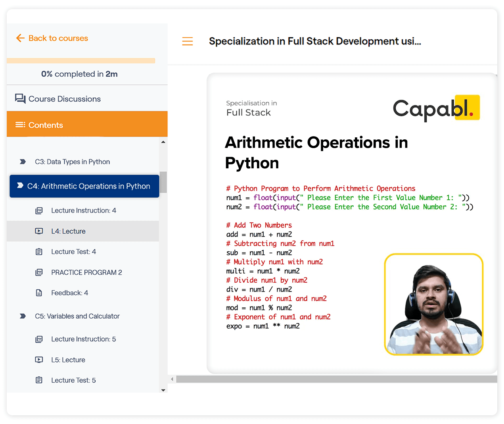Click the horizontal scrollbar below the slide
The height and width of the screenshot is (424, 504).
[x=336, y=380]
